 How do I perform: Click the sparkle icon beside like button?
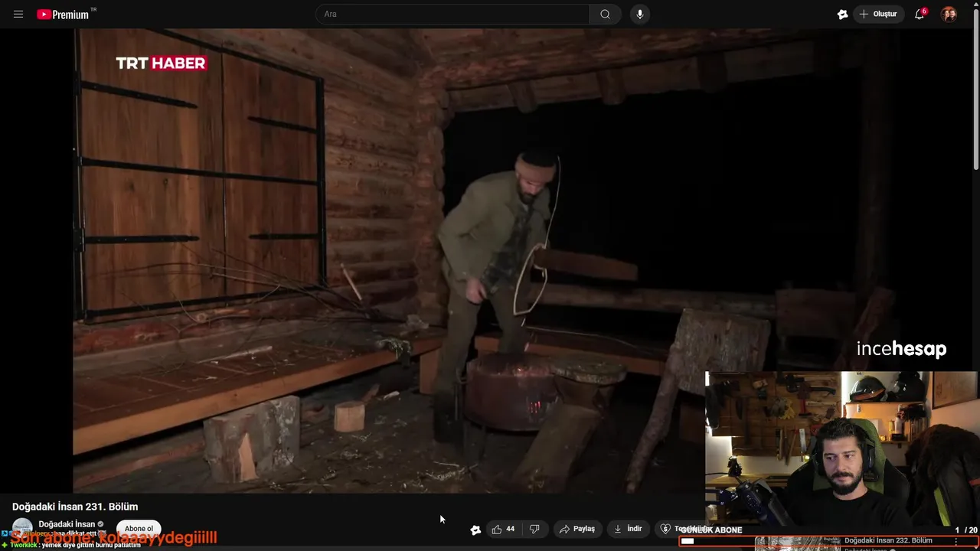pyautogui.click(x=475, y=530)
